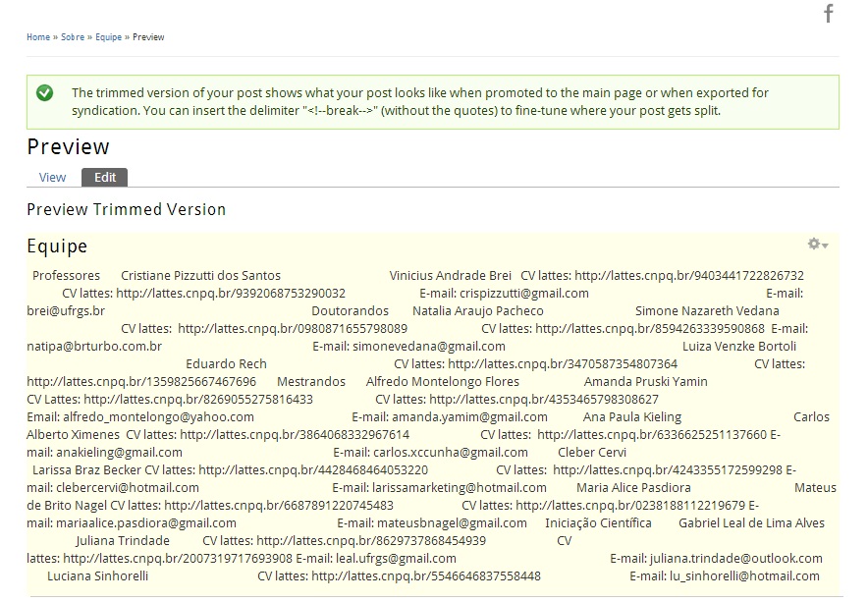Click the lattes URL ending in 9403441722826732
The width and height of the screenshot is (868, 602).
688,276
